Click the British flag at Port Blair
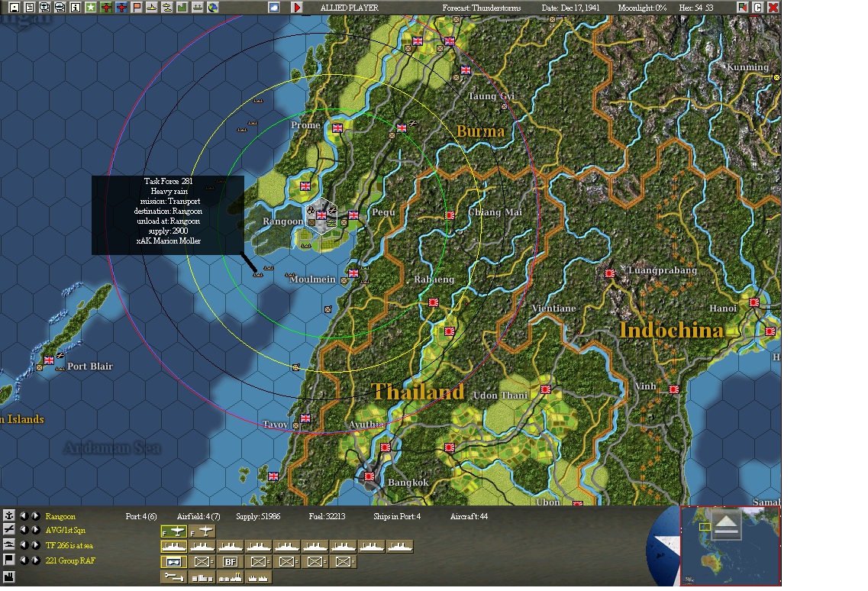The height and width of the screenshot is (591, 868). click(x=49, y=360)
